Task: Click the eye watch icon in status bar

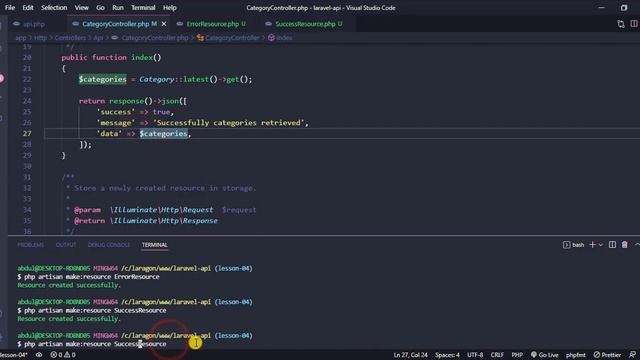Action: pyautogui.click(x=39, y=355)
